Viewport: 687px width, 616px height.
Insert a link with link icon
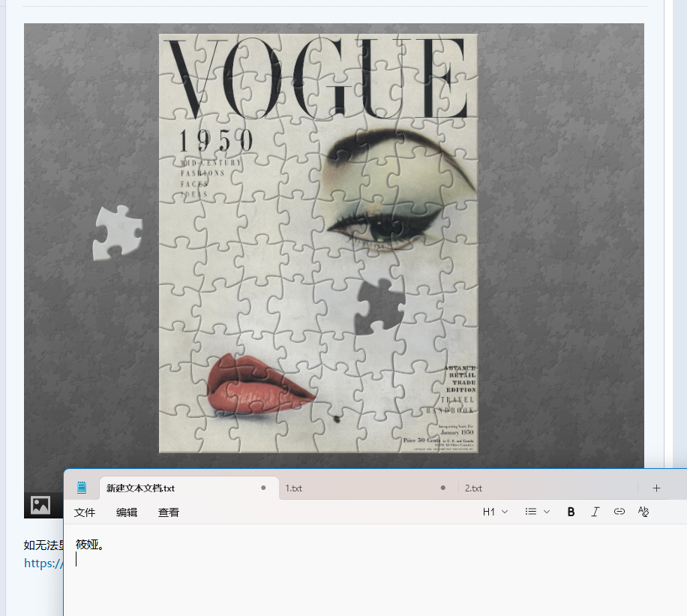point(619,512)
